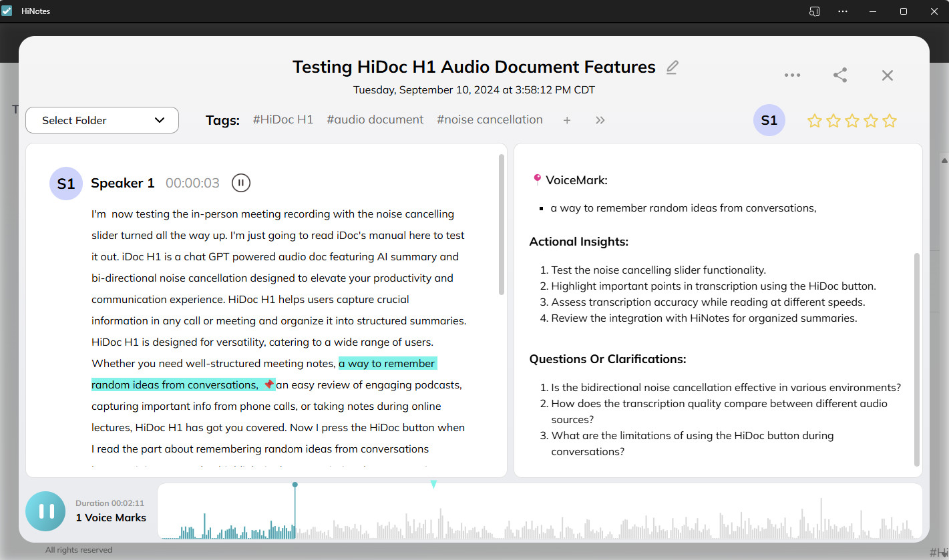Click the 'Duration 00:02:11' label

pyautogui.click(x=110, y=503)
